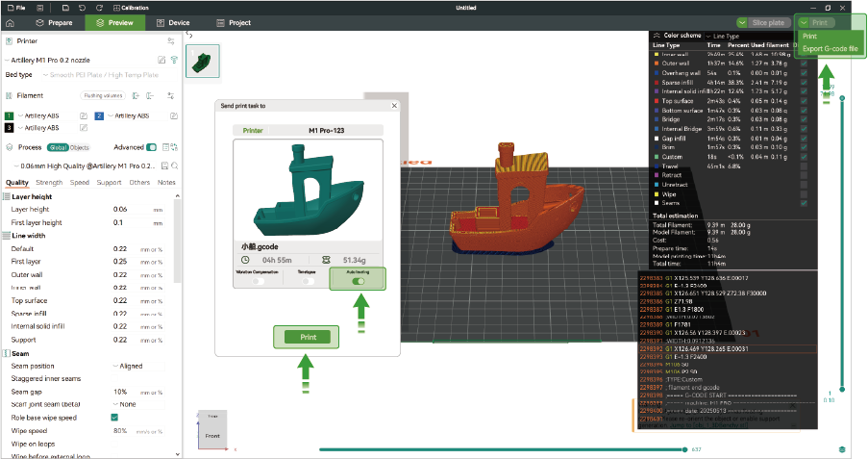Click the vertical layer slider top handle
Viewport: 868px width, 459px height.
pos(842,98)
